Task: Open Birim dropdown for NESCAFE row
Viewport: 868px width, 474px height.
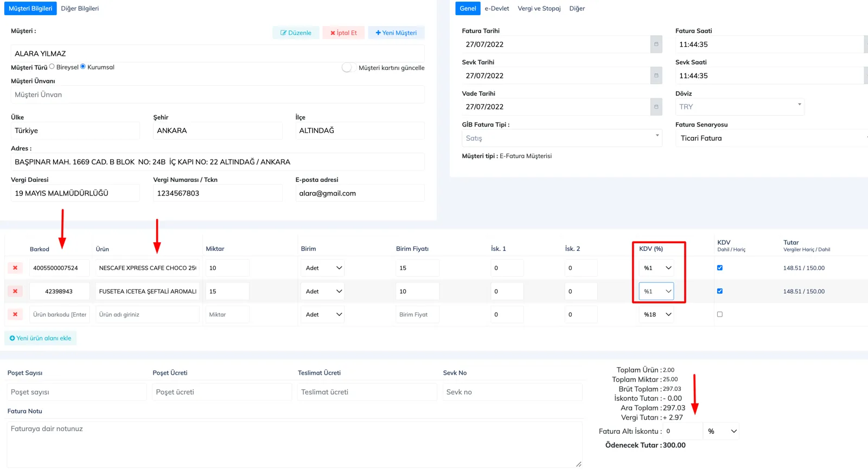Action: tap(323, 268)
